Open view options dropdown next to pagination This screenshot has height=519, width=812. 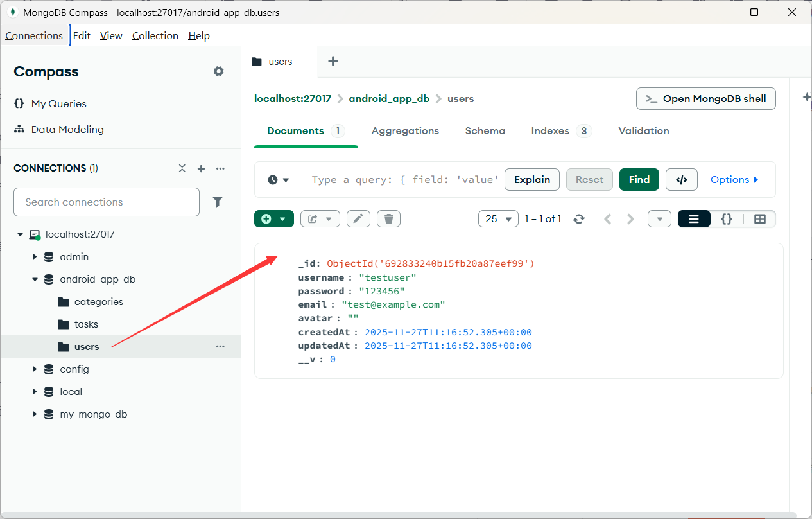(659, 219)
